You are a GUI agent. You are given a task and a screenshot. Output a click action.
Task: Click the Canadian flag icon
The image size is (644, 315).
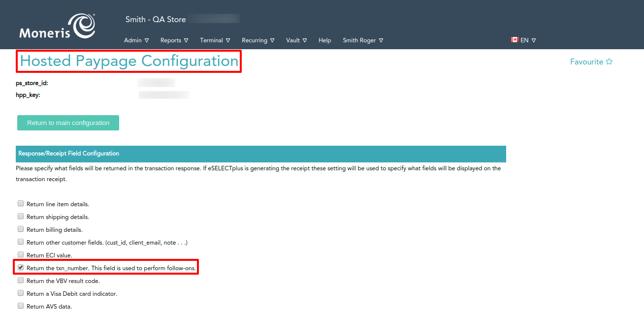(x=515, y=40)
